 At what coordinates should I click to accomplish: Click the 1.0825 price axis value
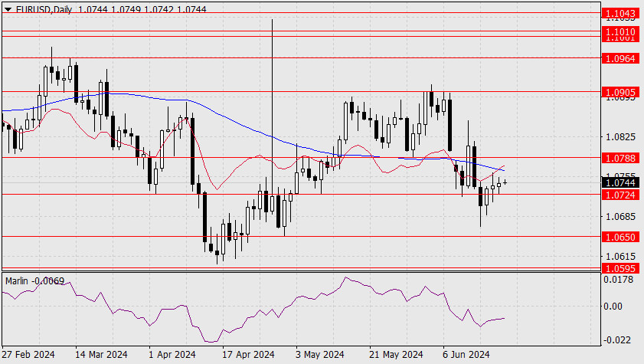(620, 136)
